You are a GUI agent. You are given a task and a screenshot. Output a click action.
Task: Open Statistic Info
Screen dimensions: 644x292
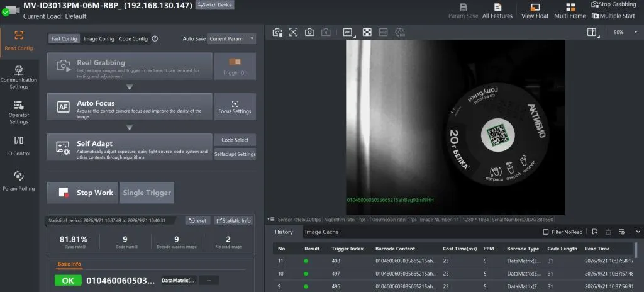[233, 220]
